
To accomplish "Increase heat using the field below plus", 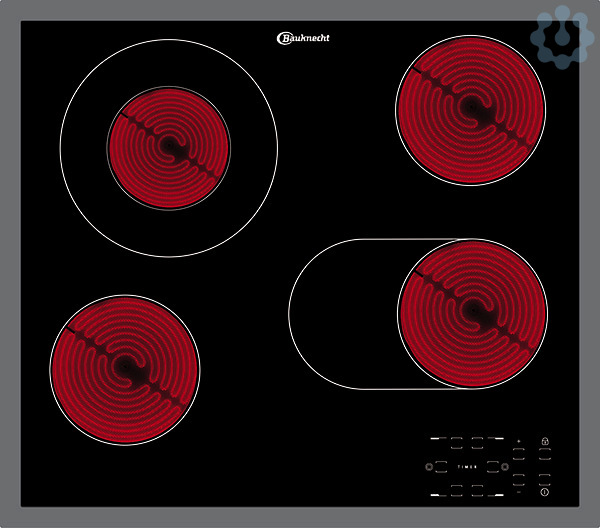I will coord(518,454).
